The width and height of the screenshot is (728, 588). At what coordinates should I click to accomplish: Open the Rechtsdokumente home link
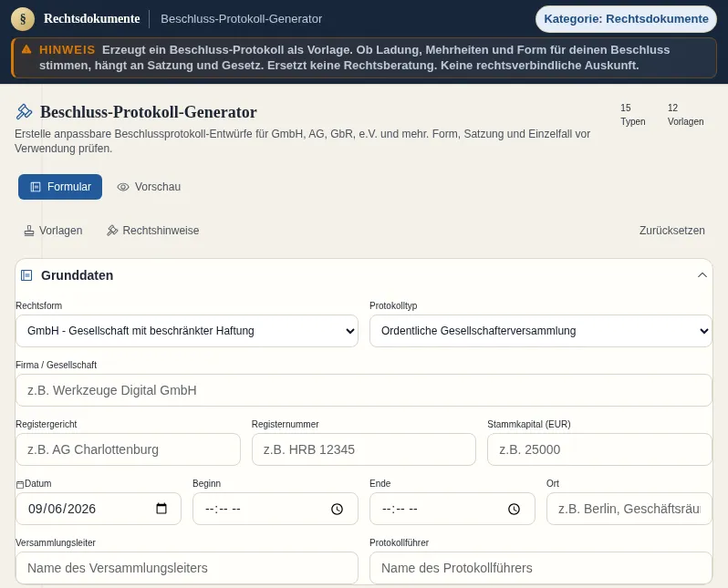(91, 18)
